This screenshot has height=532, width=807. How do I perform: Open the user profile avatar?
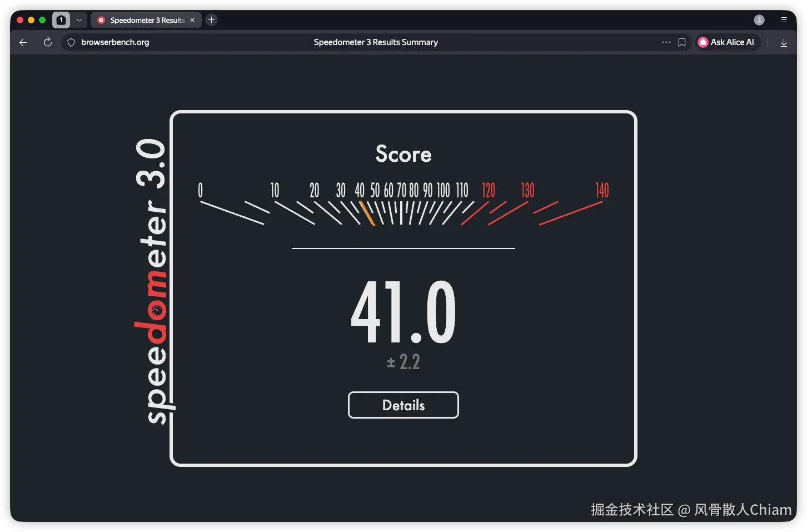click(x=759, y=20)
